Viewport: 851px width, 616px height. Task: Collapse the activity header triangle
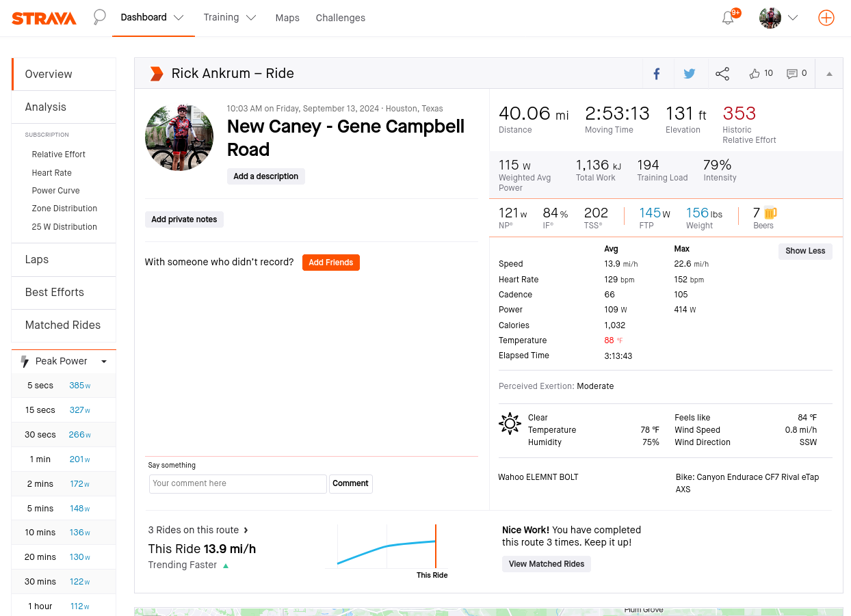pos(829,74)
